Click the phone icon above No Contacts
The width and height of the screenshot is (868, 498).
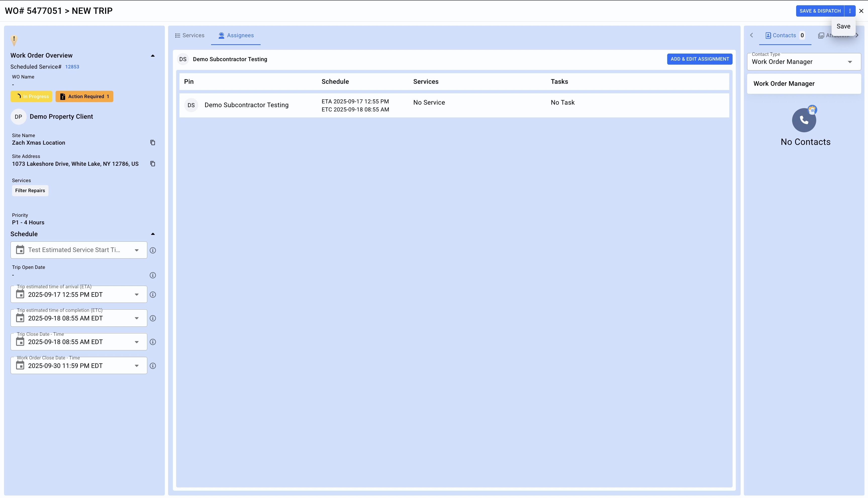coord(804,120)
